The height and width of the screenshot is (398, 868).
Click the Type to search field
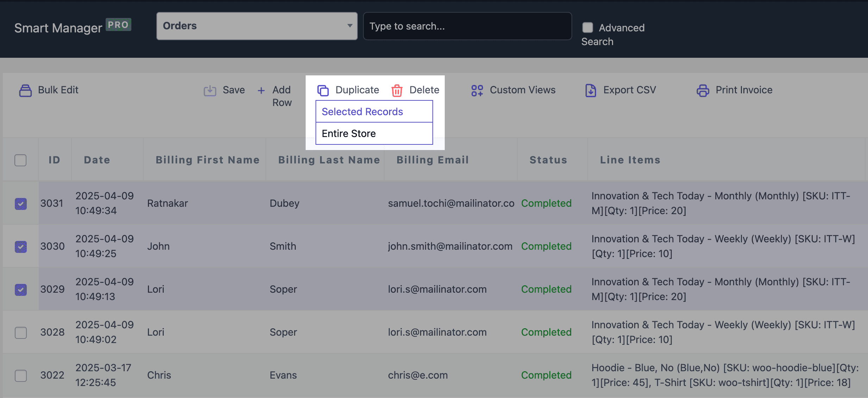click(467, 26)
